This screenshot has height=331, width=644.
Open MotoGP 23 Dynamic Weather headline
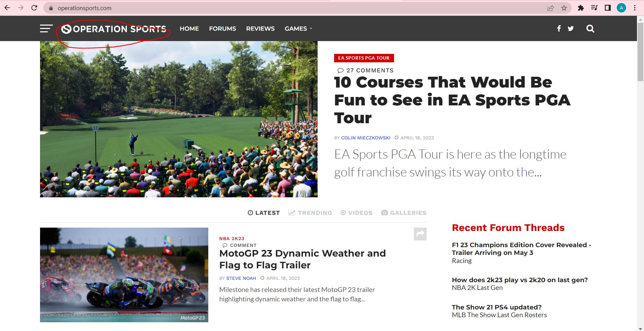[x=302, y=259]
